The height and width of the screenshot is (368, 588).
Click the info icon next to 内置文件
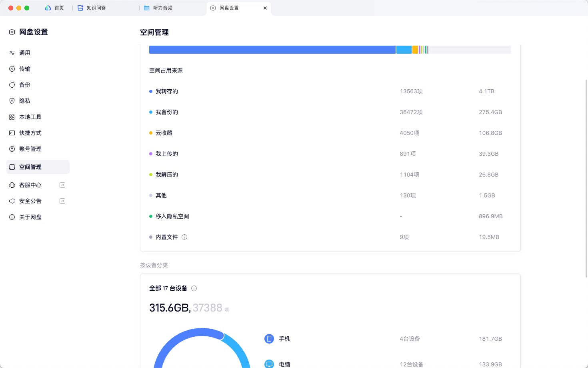point(184,237)
